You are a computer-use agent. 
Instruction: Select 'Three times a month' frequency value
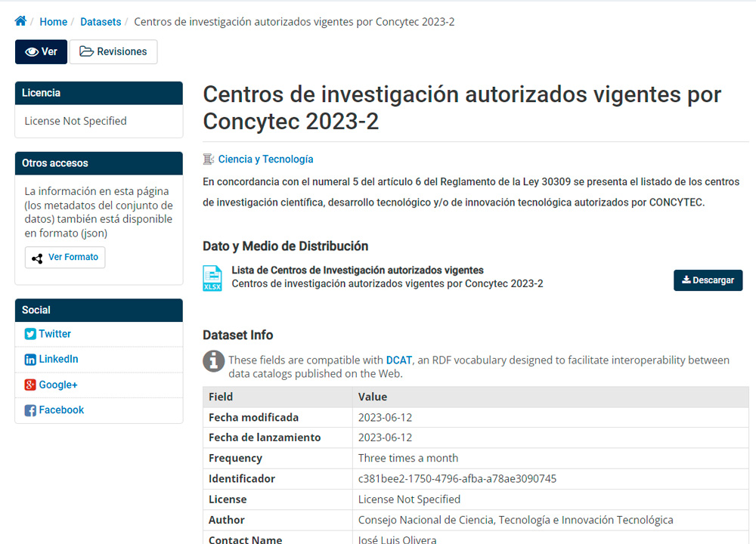[408, 458]
